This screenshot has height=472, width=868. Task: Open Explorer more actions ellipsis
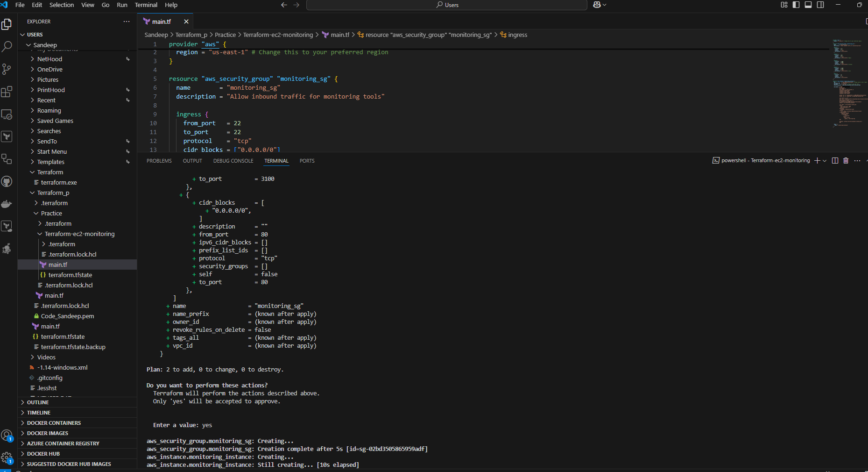point(127,21)
